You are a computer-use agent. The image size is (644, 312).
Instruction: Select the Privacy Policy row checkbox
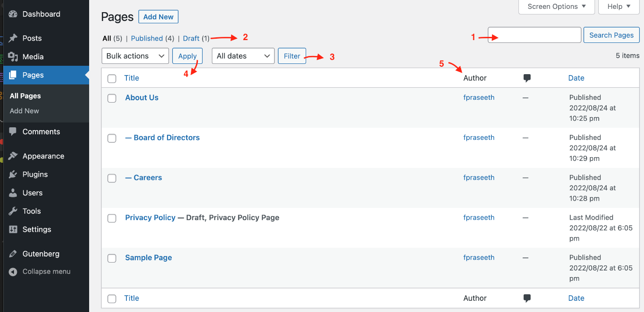point(112,218)
